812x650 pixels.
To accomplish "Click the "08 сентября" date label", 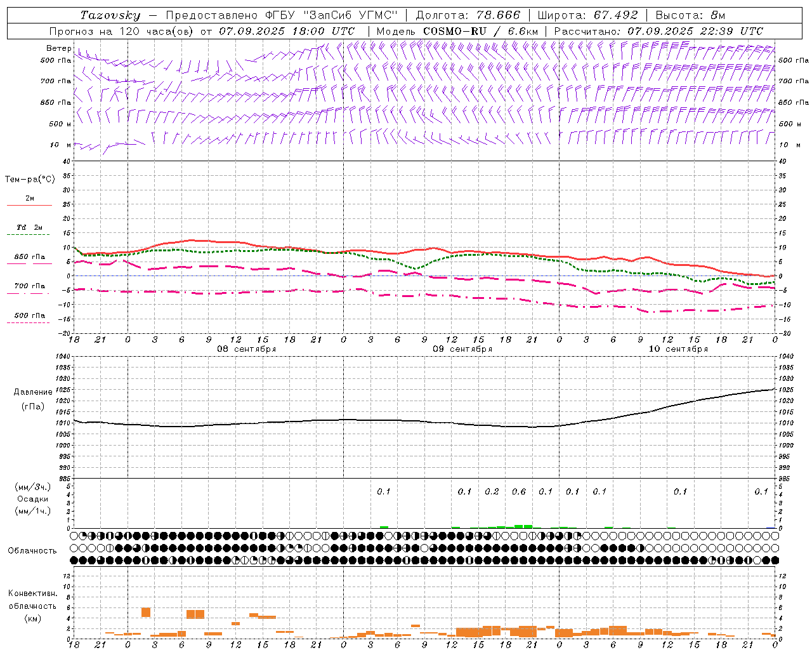I will [247, 349].
